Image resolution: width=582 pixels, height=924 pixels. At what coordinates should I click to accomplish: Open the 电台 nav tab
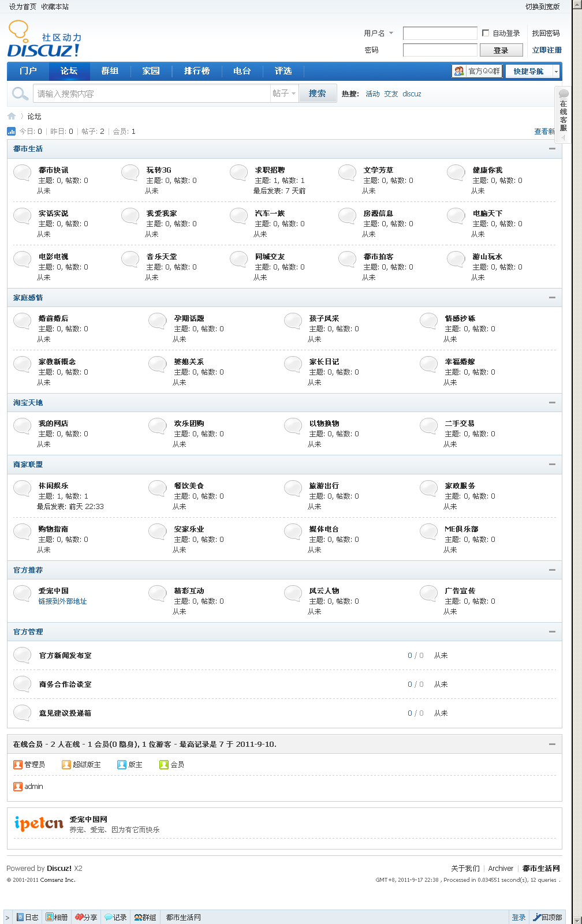[242, 71]
